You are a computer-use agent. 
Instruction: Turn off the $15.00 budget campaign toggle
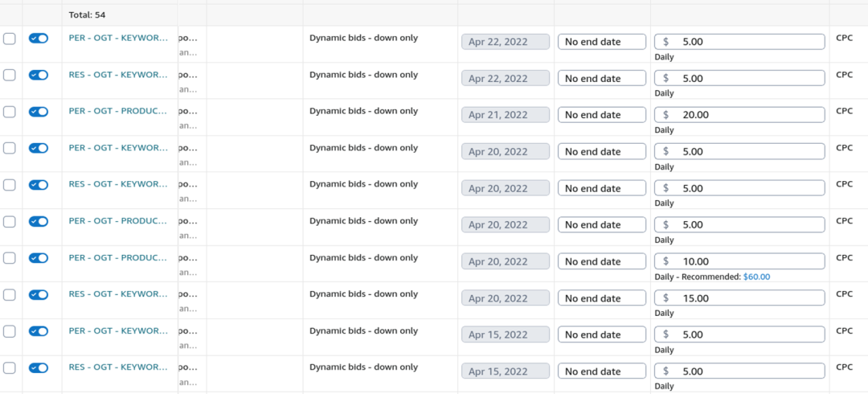[39, 294]
